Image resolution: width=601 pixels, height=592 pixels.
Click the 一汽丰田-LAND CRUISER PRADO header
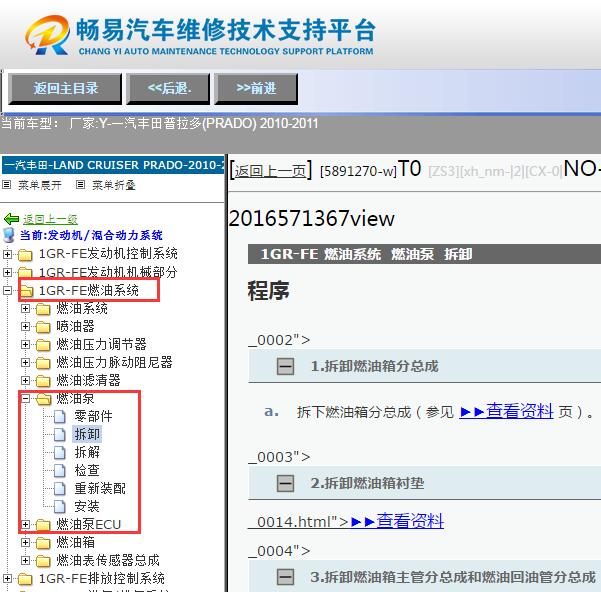click(x=113, y=165)
